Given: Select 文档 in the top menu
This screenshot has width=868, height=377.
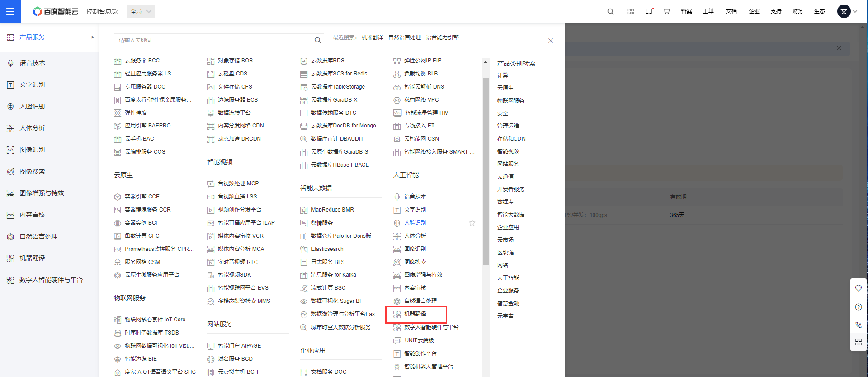Looking at the screenshot, I should [731, 11].
